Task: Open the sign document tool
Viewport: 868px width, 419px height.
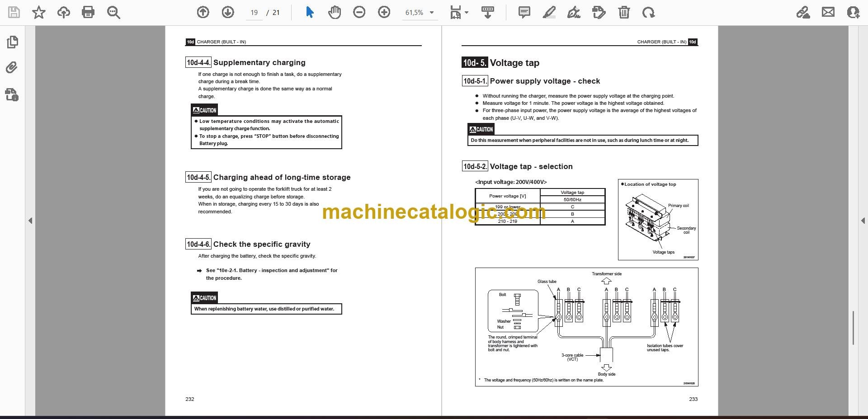Action: [x=574, y=12]
